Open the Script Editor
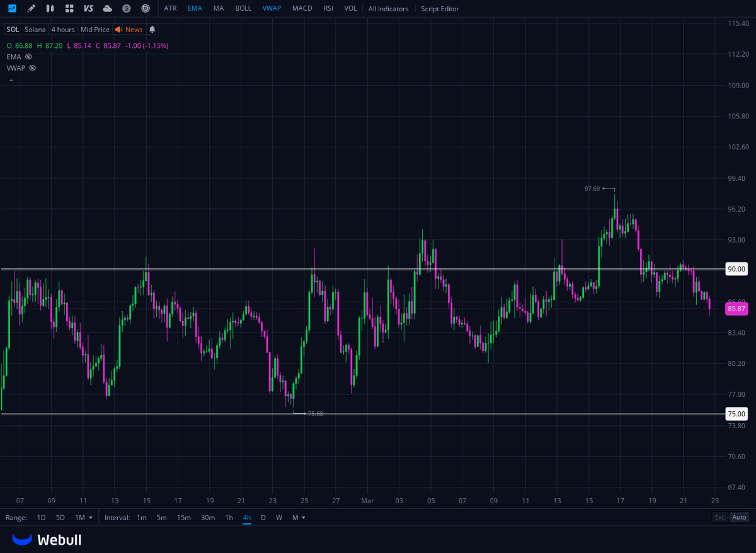 coord(440,9)
